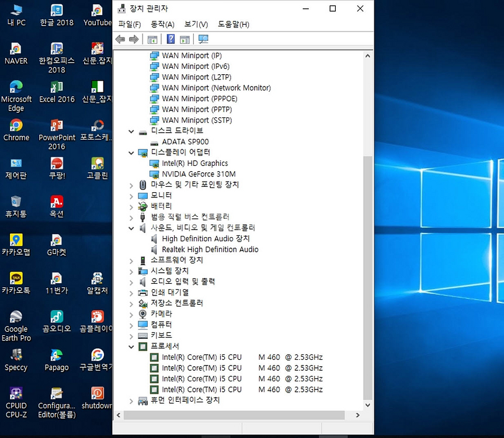
Task: Open 한글 2018 desktop shortcut
Action: click(x=57, y=15)
